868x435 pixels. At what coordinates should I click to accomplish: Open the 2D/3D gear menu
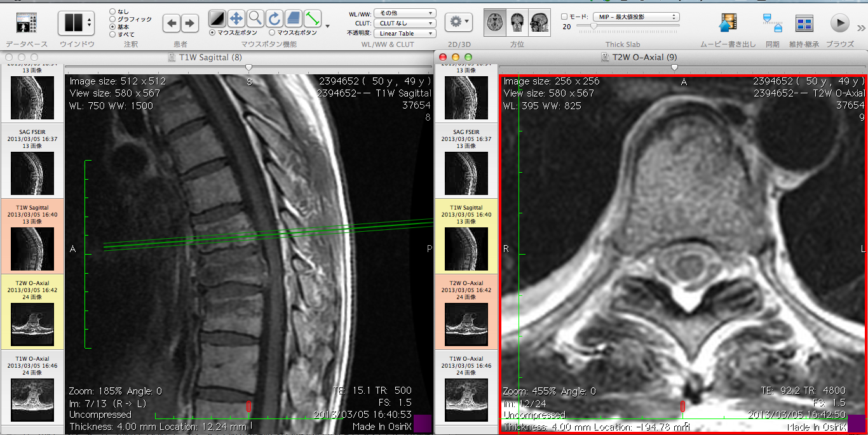(x=458, y=22)
